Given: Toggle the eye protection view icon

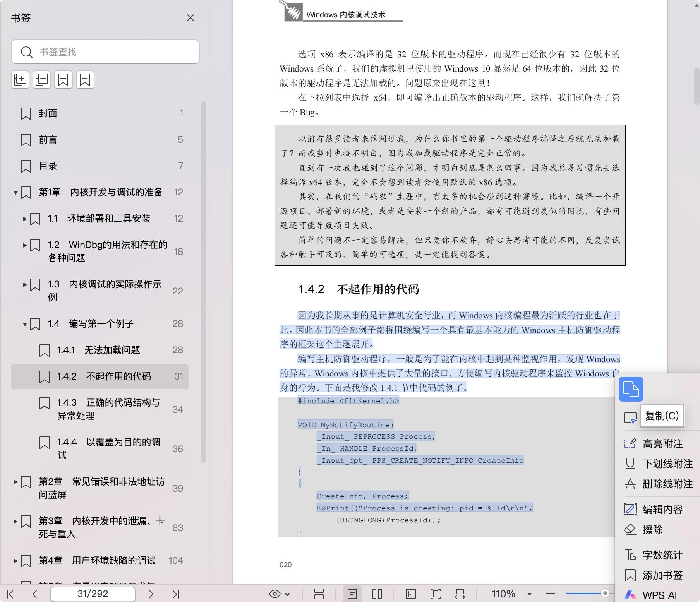Looking at the screenshot, I should tap(275, 594).
